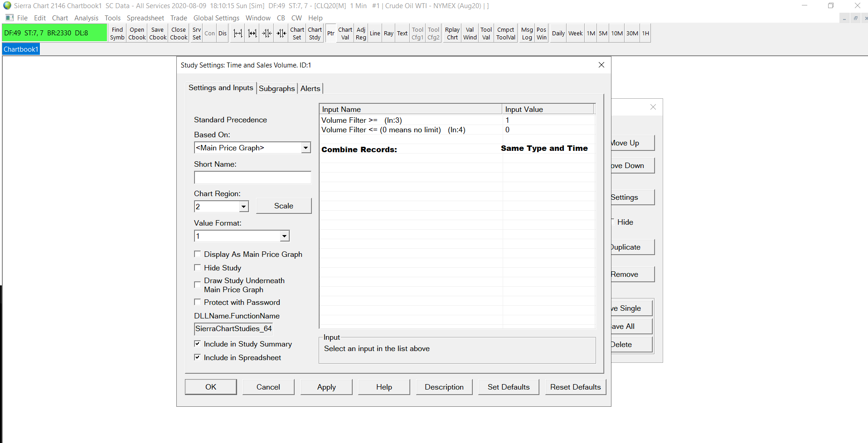Open the Value Format dropdown
Screen dimensions: 868x443
click(x=284, y=236)
